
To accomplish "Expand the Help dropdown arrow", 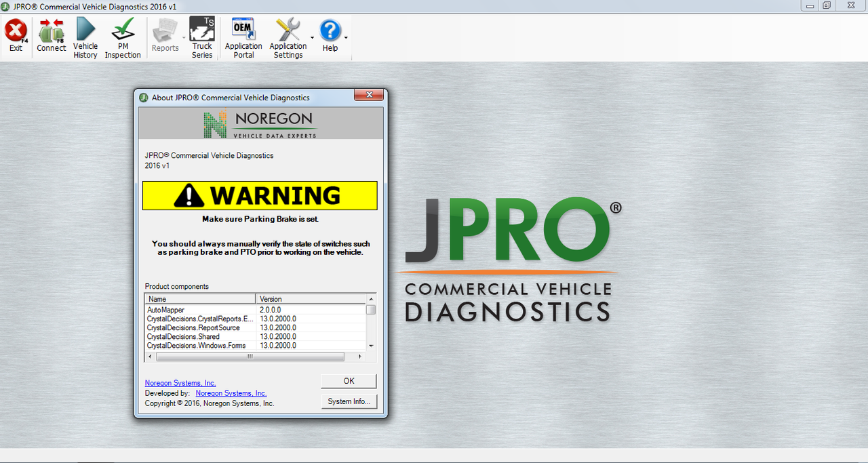I will 346,38.
